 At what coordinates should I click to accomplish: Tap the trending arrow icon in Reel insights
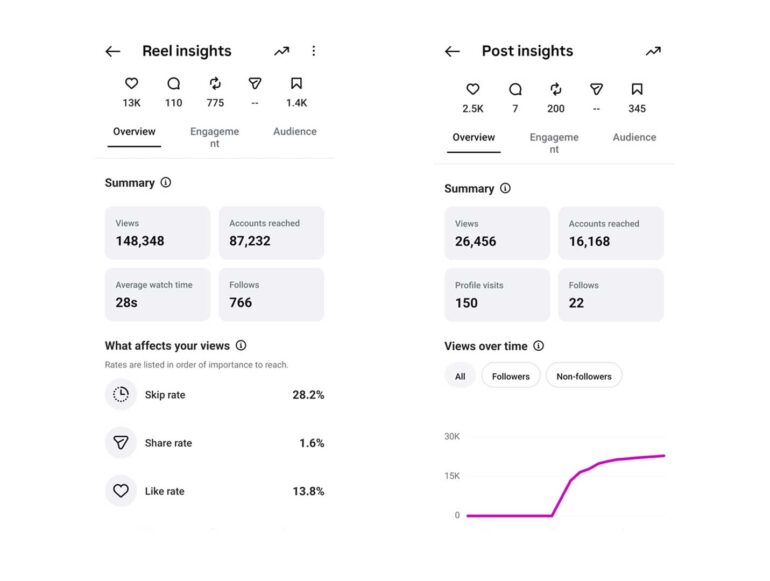click(281, 51)
